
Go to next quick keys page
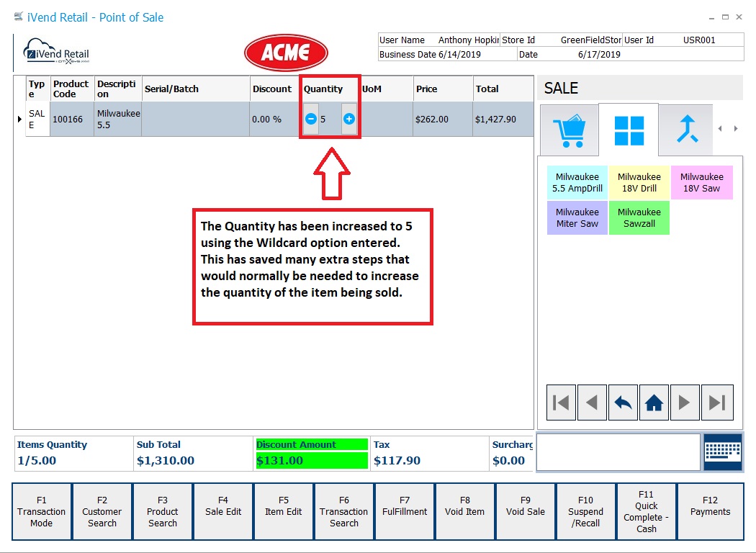click(685, 402)
